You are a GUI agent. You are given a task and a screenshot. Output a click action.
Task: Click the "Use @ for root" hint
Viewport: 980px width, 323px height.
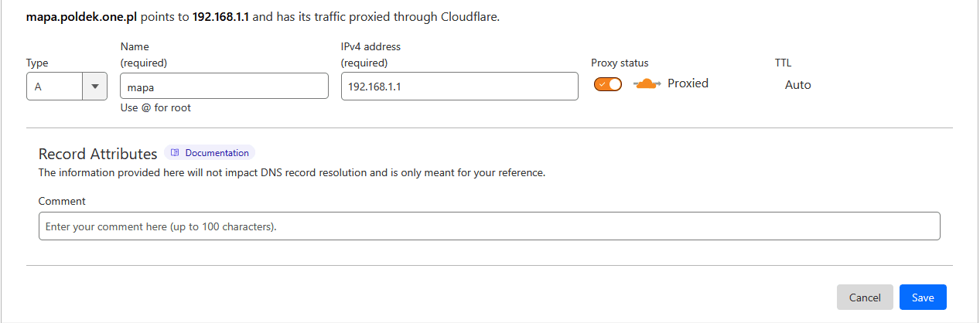(x=155, y=108)
